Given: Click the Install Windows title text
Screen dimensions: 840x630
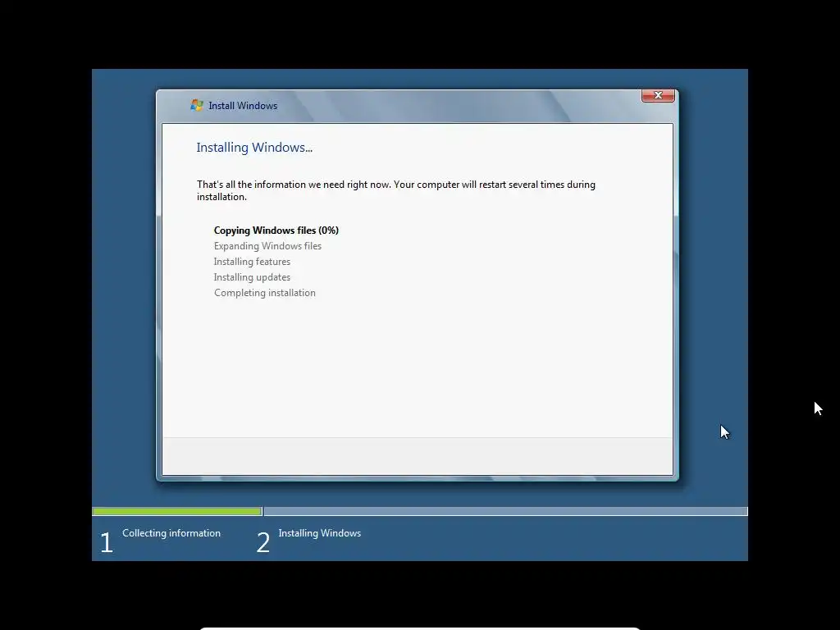Looking at the screenshot, I should [243, 106].
